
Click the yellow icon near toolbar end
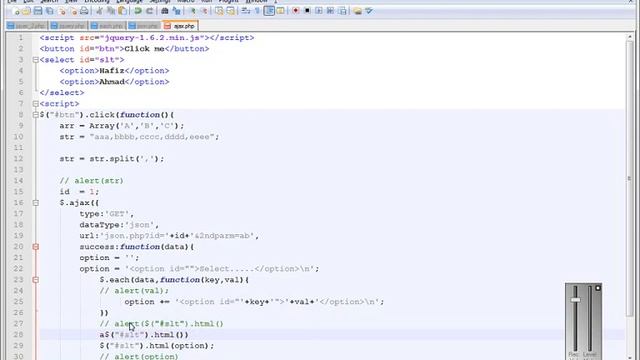[x=358, y=11]
